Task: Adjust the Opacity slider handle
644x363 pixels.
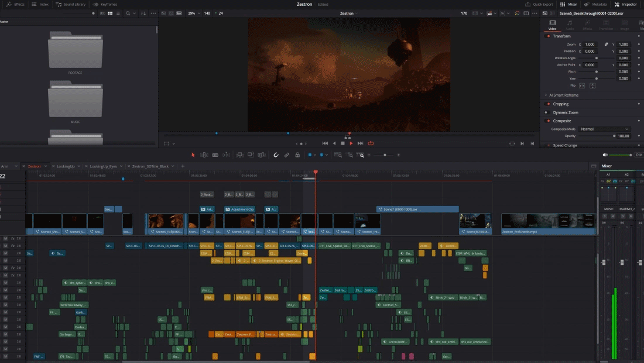Action: [x=614, y=136]
